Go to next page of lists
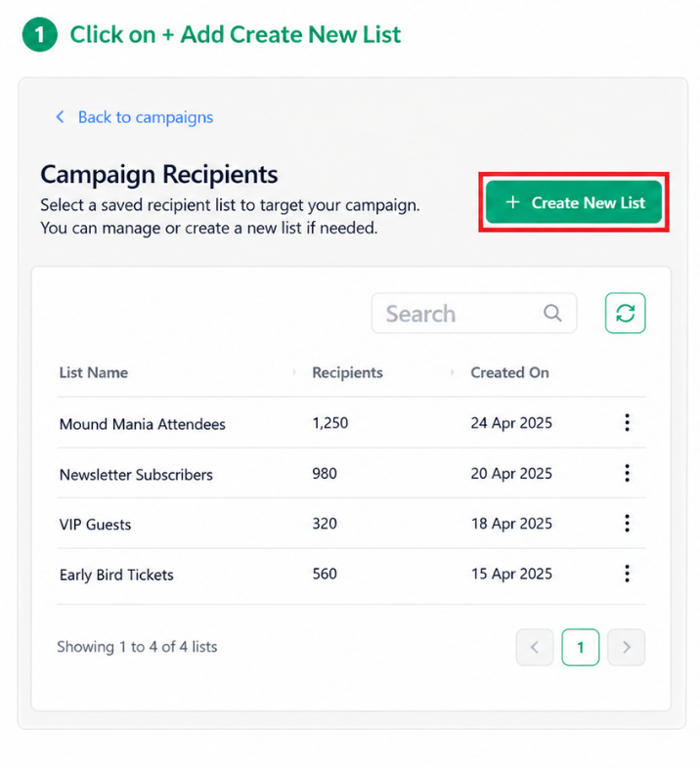 tap(626, 648)
